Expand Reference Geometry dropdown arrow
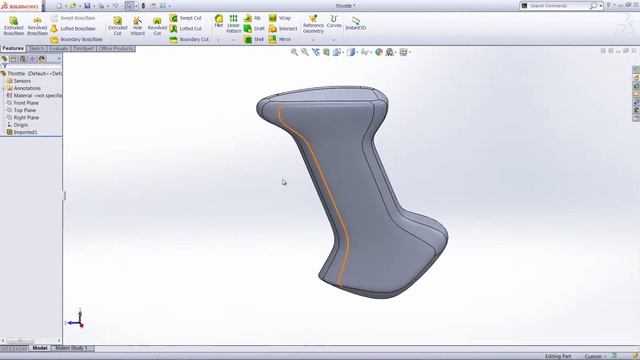 click(313, 40)
